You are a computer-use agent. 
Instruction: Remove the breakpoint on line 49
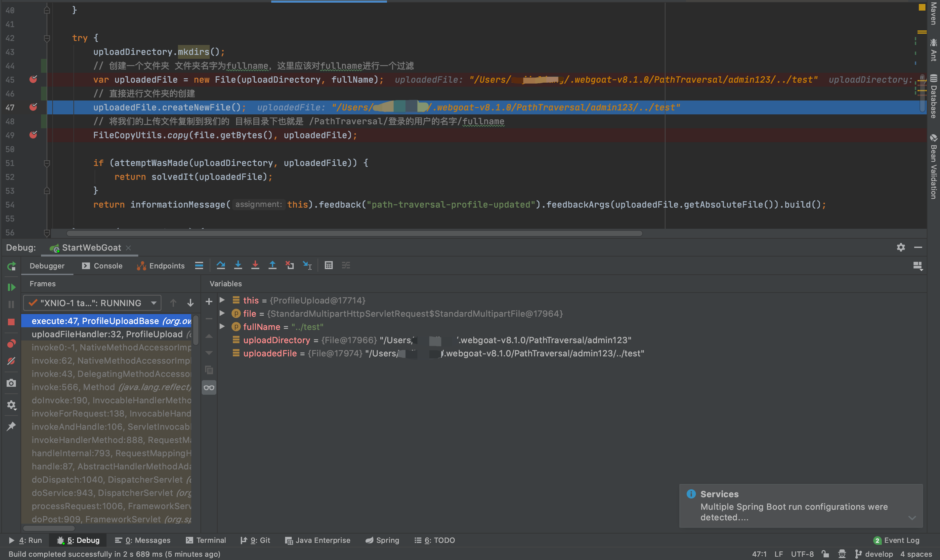(x=33, y=135)
